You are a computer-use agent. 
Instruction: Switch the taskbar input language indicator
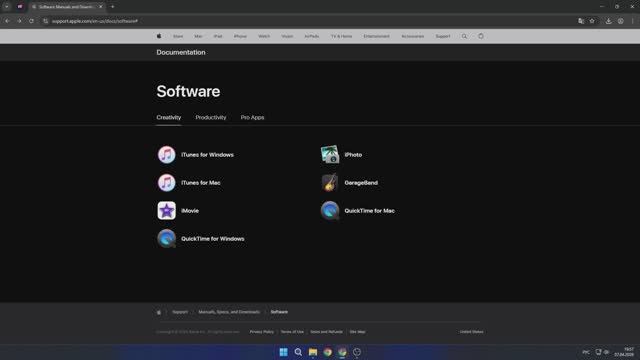pos(586,352)
